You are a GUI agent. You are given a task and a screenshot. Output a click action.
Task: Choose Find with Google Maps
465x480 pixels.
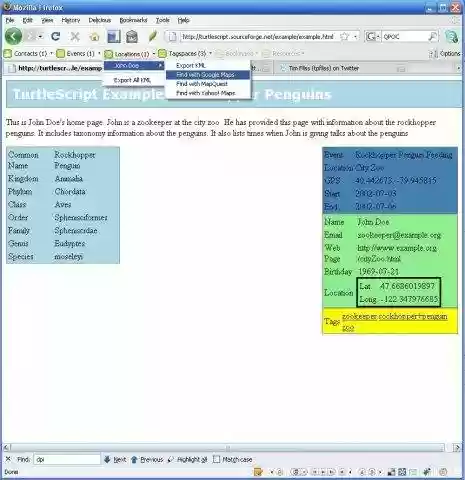coord(208,75)
